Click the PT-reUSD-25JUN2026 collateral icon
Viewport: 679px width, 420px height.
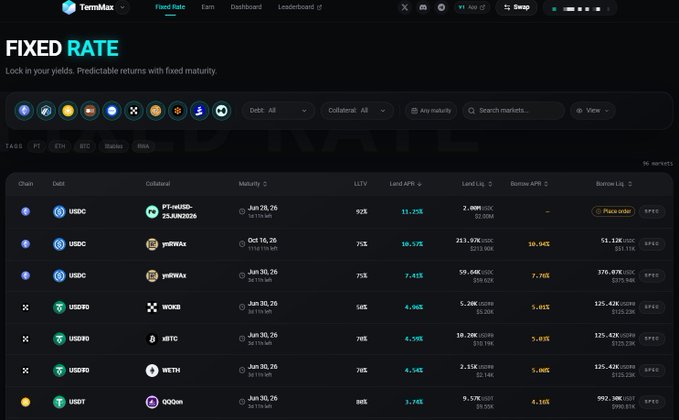152,212
